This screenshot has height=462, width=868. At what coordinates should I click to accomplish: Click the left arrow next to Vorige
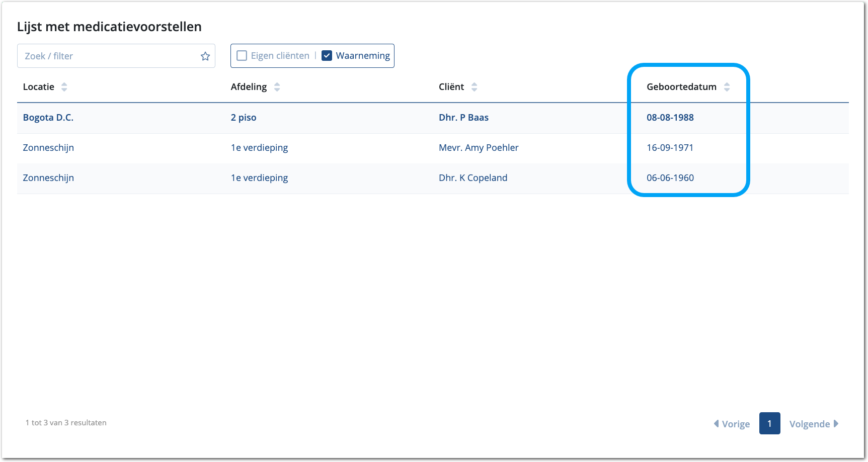[716, 424]
